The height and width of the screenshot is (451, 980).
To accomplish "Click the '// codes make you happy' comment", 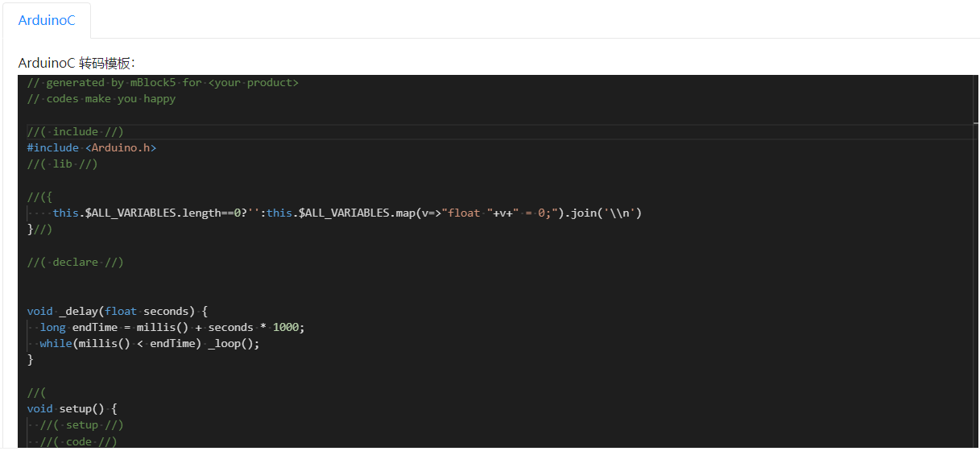I will (x=101, y=99).
